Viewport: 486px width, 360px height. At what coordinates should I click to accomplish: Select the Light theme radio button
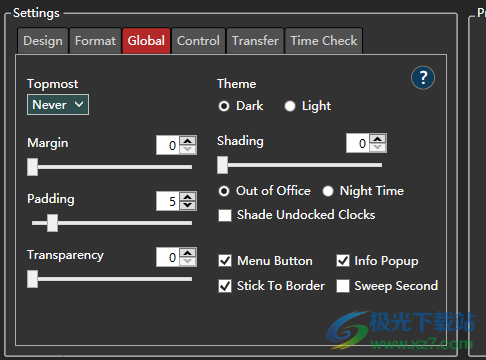click(x=290, y=106)
